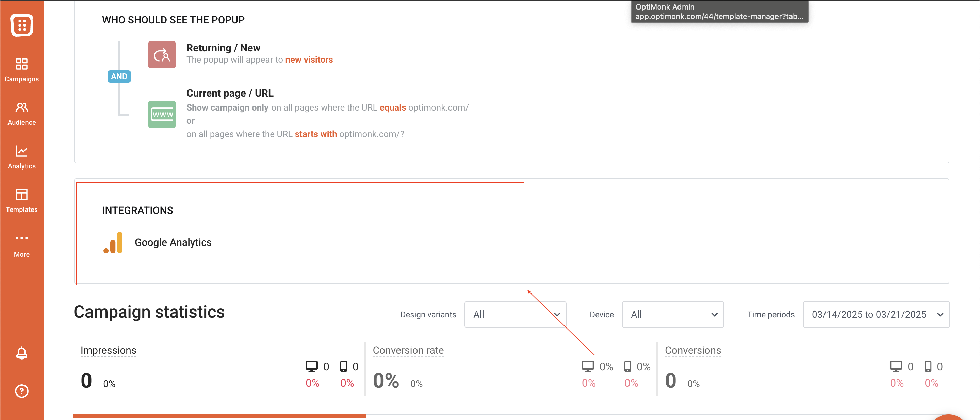Click the mobile icon under Conversions

(928, 366)
